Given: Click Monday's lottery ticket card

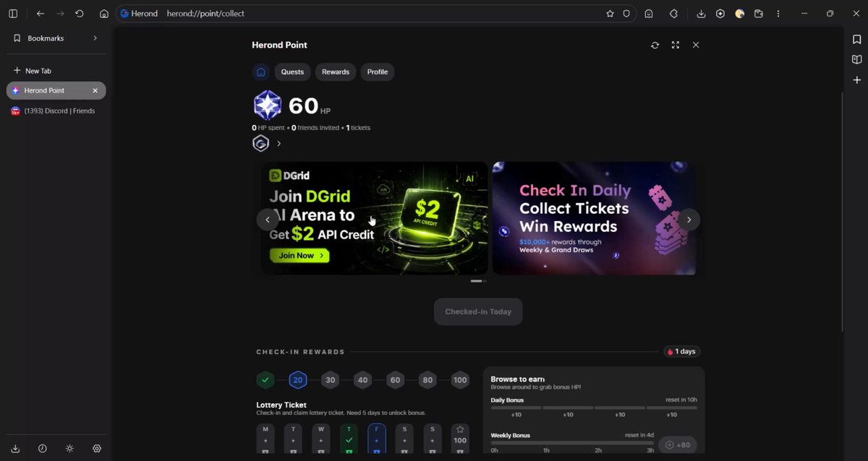Looking at the screenshot, I should point(265,439).
